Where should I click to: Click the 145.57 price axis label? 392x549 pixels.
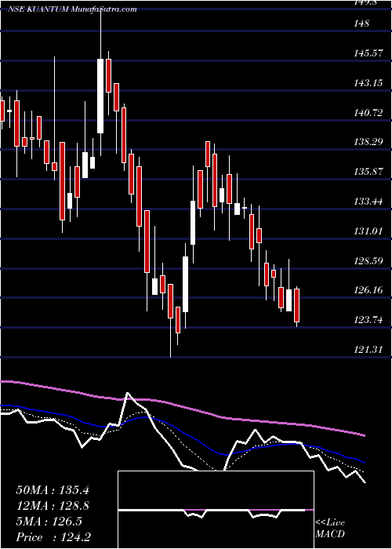point(369,53)
